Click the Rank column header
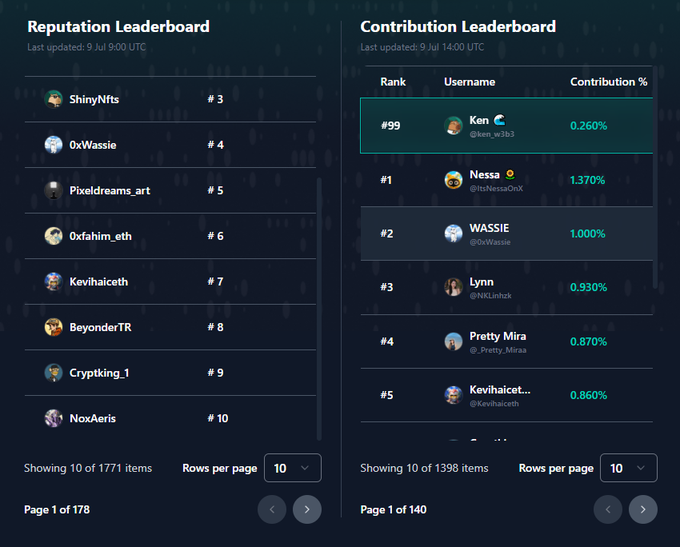 coord(393,82)
